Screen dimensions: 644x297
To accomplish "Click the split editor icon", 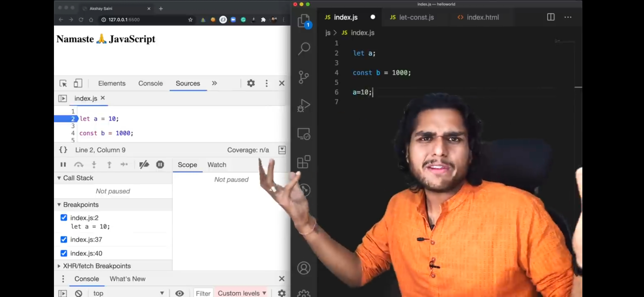I will pos(551,17).
